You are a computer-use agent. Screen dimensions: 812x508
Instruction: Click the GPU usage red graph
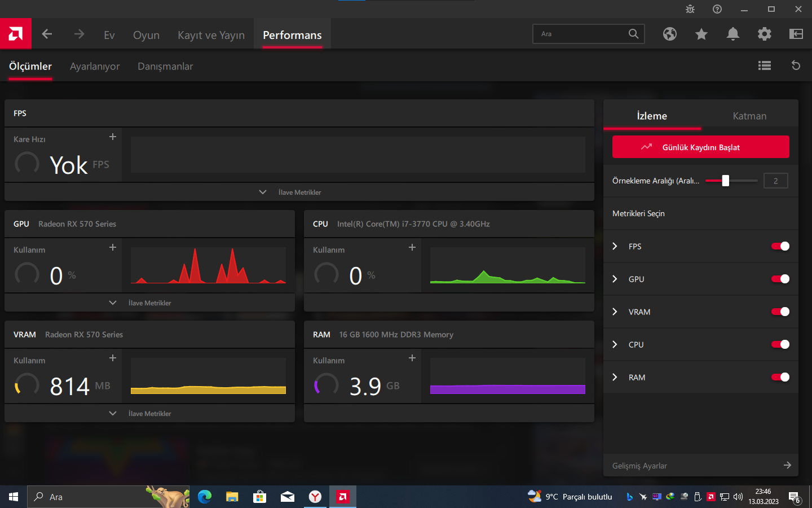pos(208,265)
